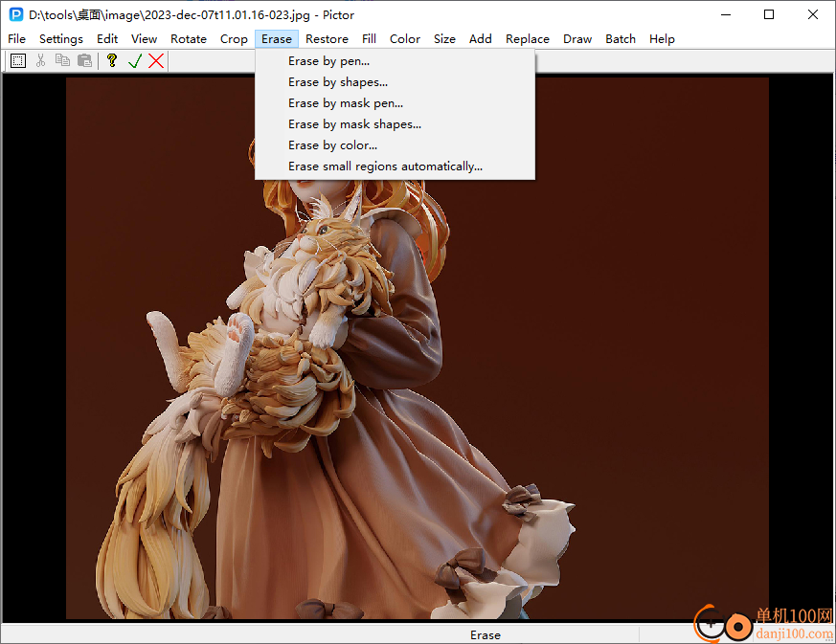Open the Draw menu

577,39
